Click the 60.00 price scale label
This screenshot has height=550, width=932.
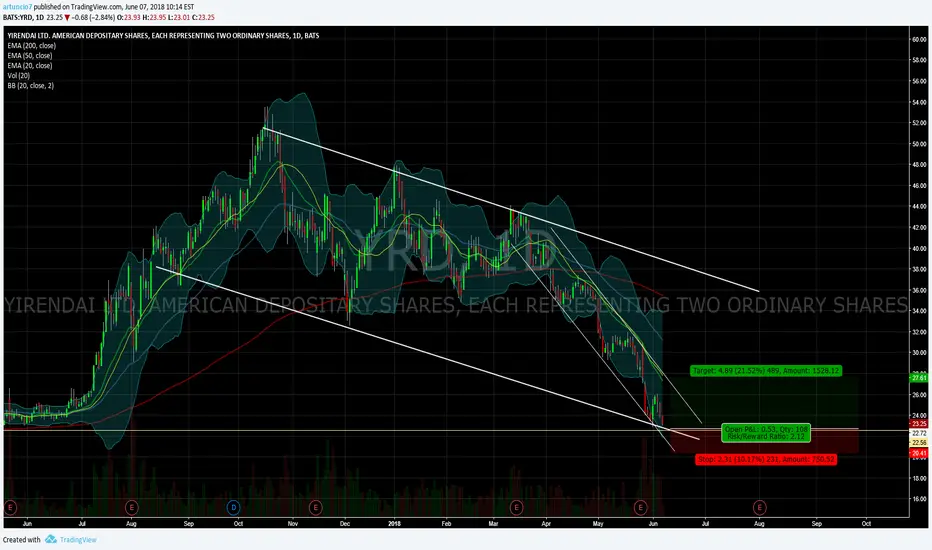click(x=919, y=39)
